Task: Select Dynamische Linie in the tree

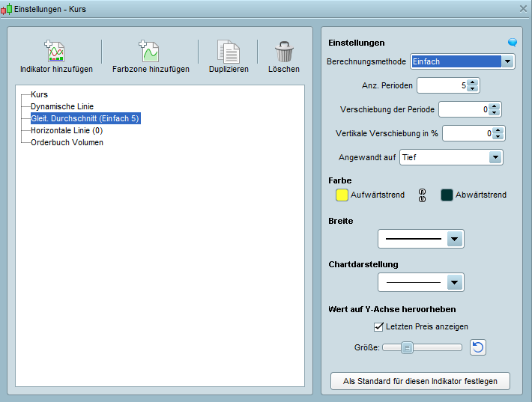Action: pyautogui.click(x=62, y=106)
